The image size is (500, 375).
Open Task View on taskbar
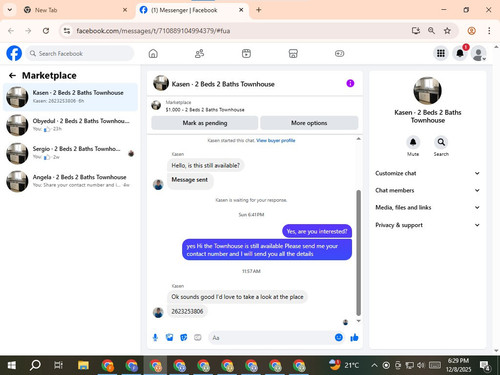[58, 365]
